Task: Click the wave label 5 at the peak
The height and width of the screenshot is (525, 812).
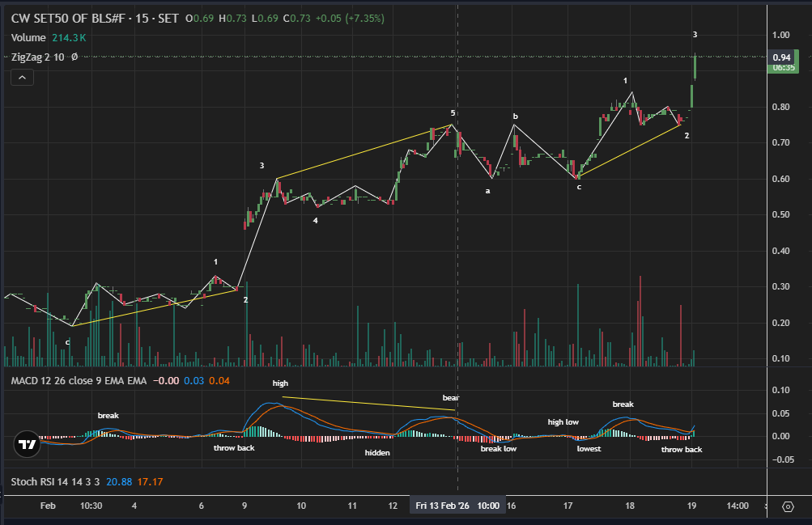Action: pos(453,112)
